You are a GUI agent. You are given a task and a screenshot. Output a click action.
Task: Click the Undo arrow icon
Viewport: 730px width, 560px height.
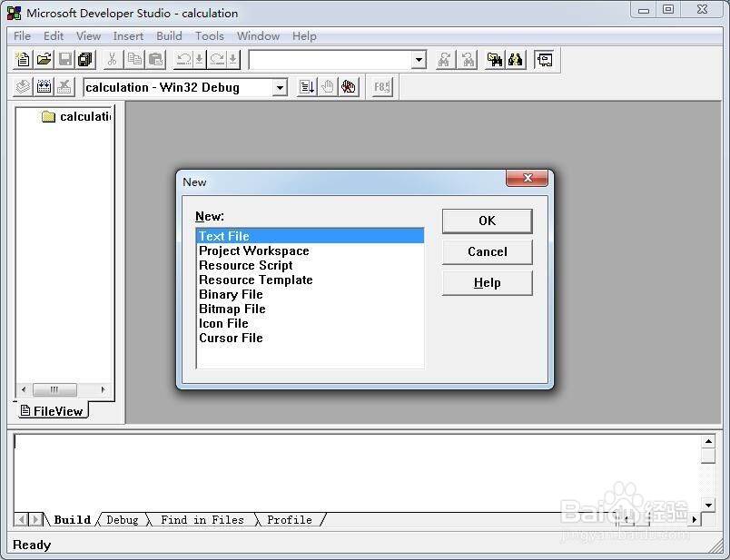183,60
